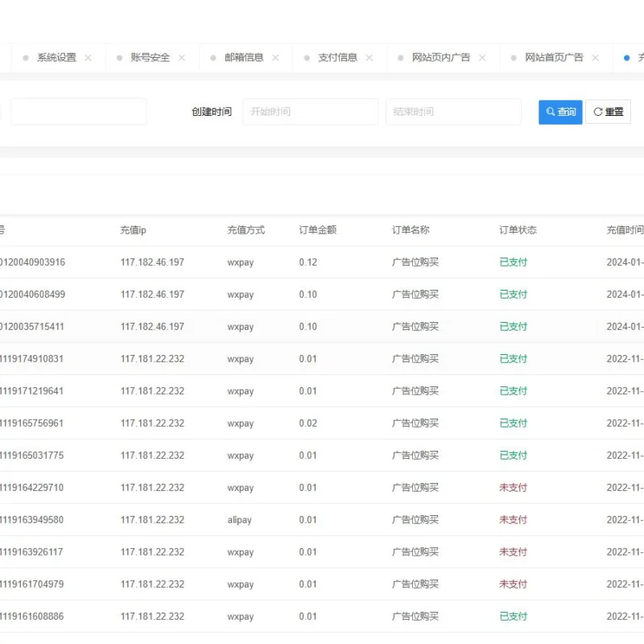Click the alipay payment method cell

pos(239,520)
